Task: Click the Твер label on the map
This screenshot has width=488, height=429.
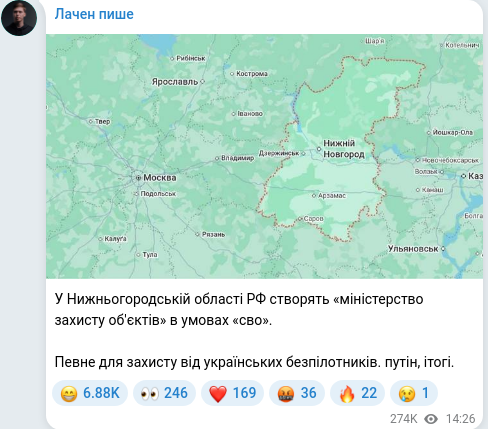Action: click(x=102, y=122)
